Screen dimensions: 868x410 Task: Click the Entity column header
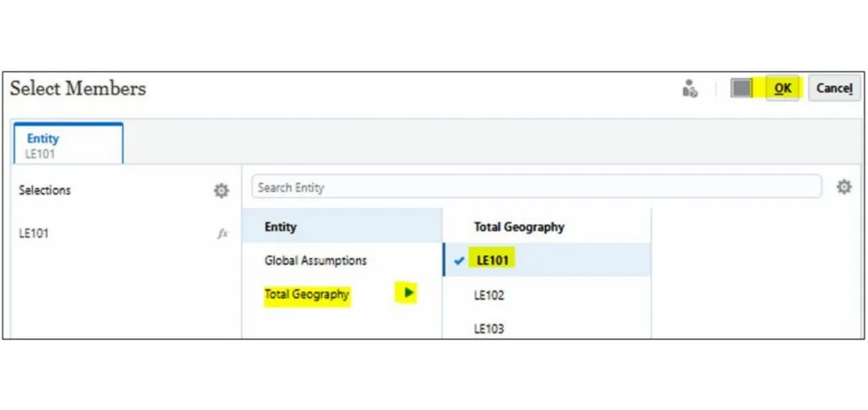point(281,227)
